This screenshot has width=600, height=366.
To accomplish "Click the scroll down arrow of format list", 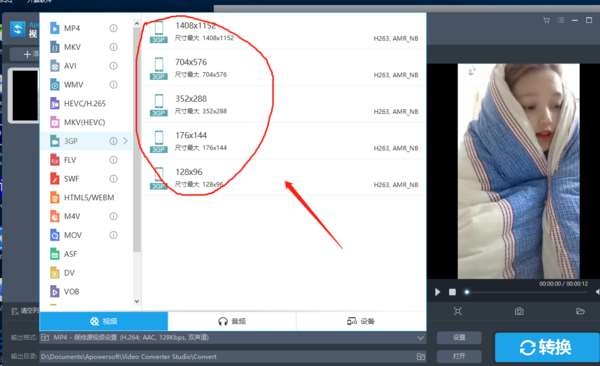I will (x=137, y=301).
